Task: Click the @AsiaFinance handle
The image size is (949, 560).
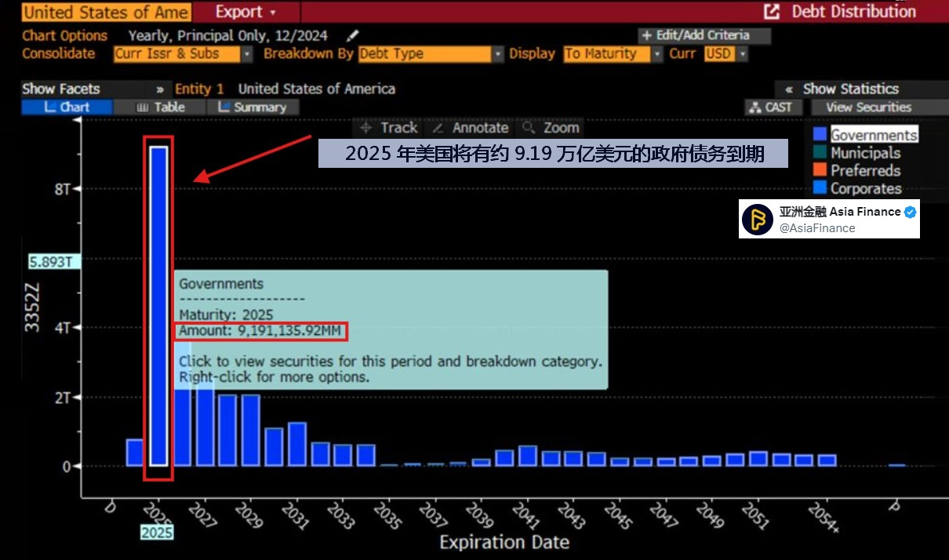Action: (x=816, y=228)
